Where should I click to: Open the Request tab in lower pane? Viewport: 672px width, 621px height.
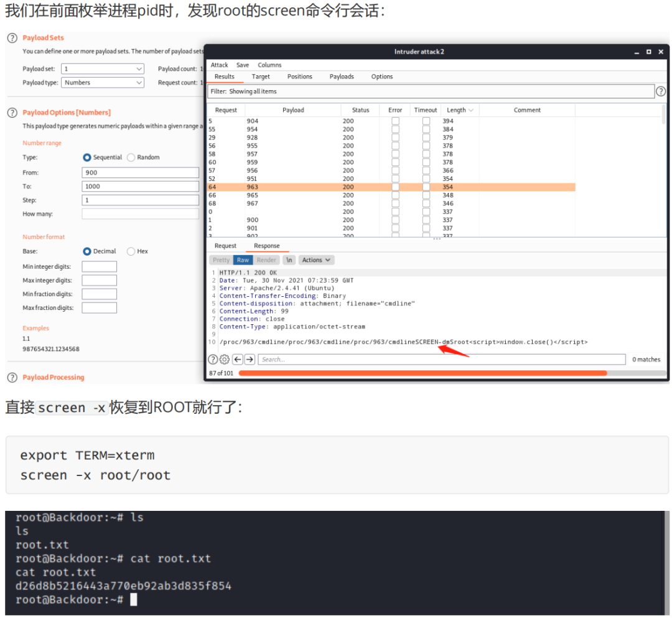pyautogui.click(x=225, y=246)
